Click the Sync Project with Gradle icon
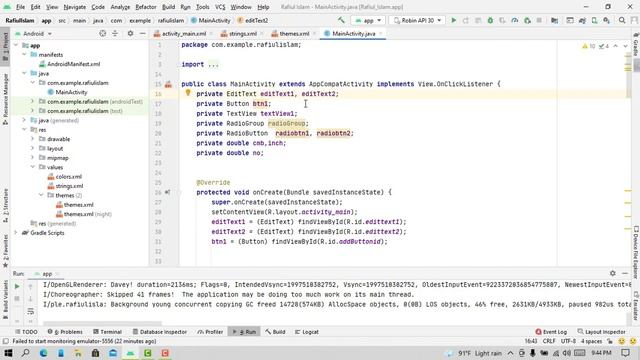Viewport: 640px width, 360px height. coord(582,20)
